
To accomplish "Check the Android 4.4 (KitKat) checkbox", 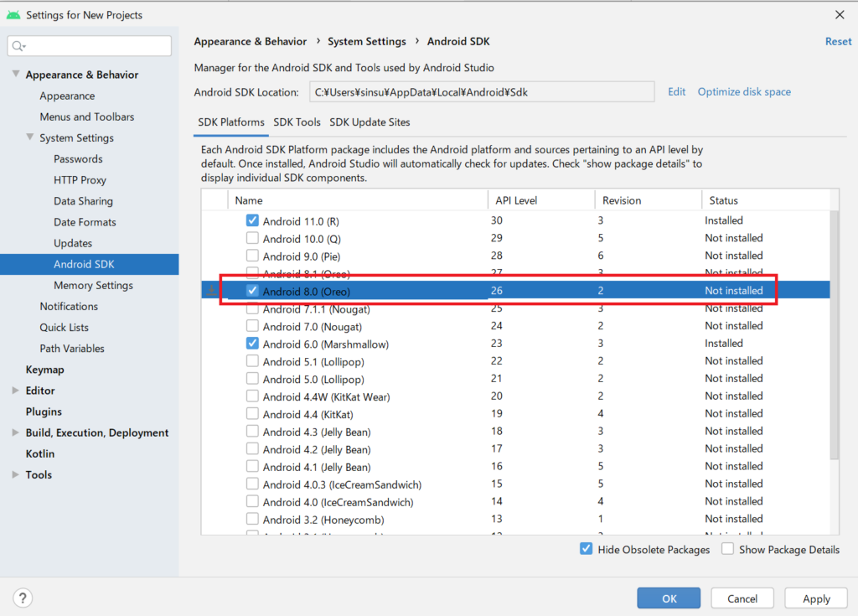I will tap(251, 413).
